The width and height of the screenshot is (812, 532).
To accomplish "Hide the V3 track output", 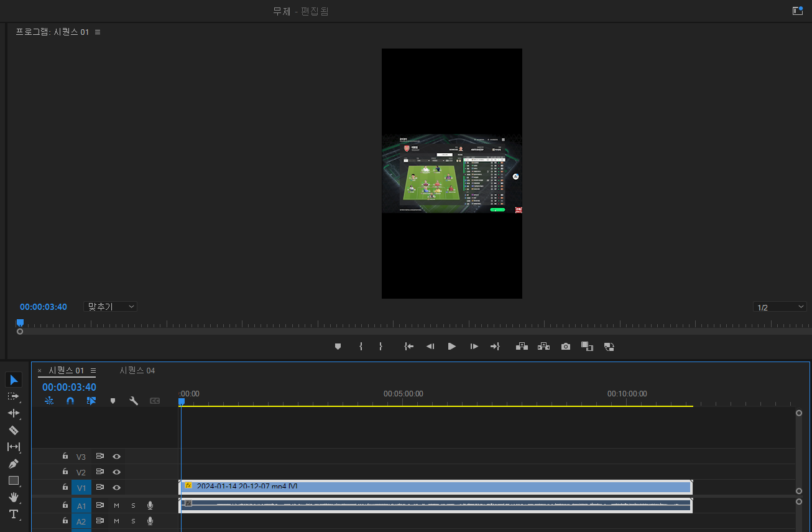I will tap(116, 456).
